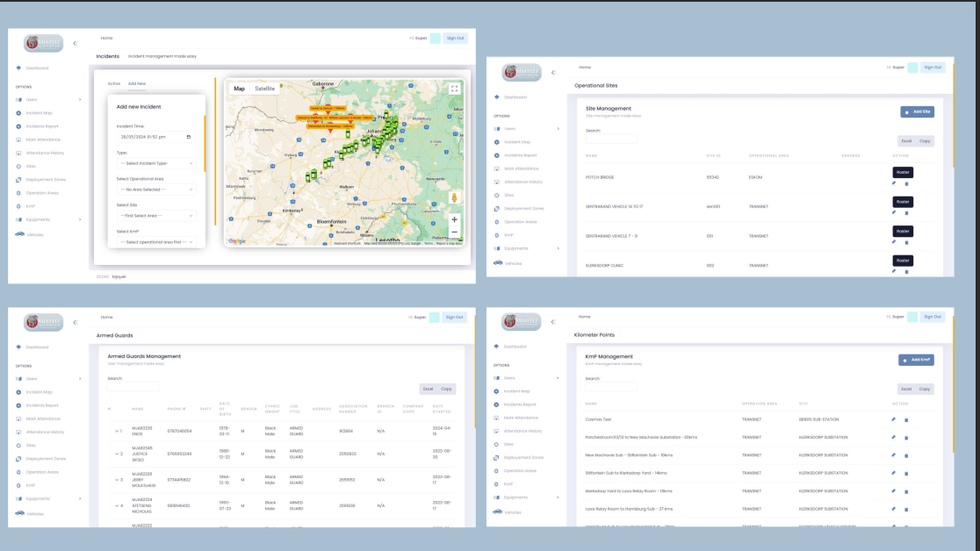This screenshot has width=980, height=551.
Task: Click the Search field in Site Management
Action: pyautogui.click(x=611, y=139)
